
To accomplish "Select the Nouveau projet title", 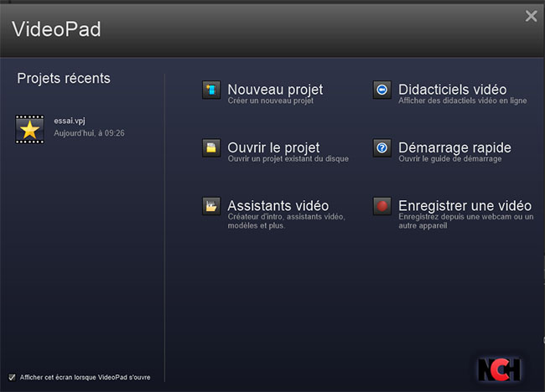I will pos(275,90).
